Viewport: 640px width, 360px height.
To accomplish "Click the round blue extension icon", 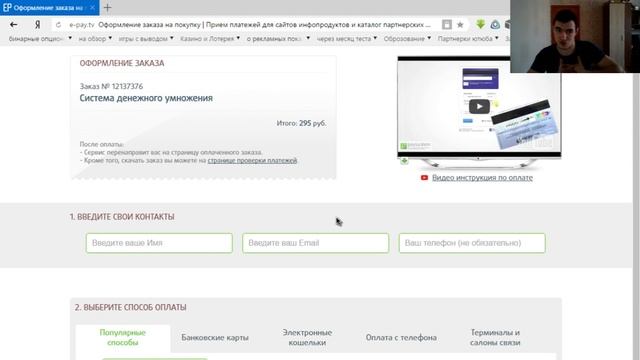I will 495,24.
